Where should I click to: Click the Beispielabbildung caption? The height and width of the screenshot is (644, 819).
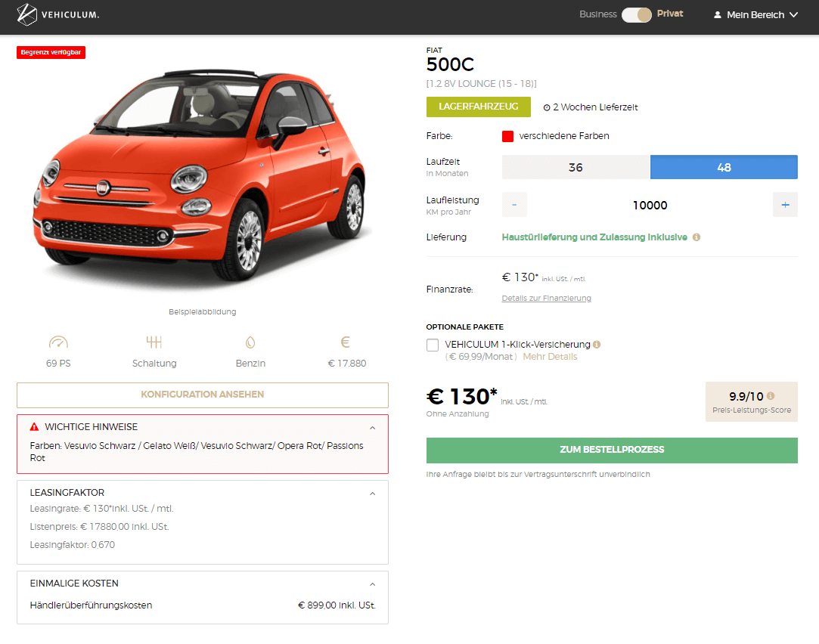(x=202, y=311)
